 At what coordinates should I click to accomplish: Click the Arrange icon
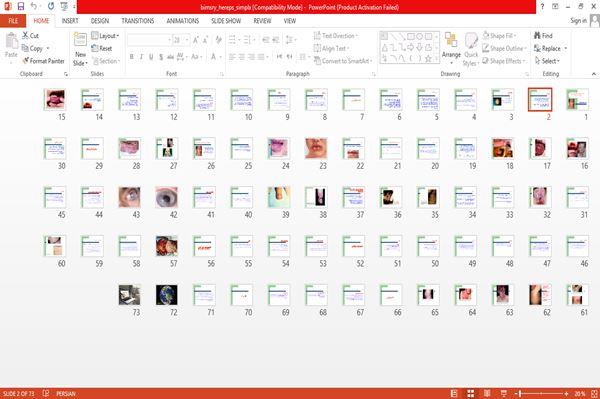pos(451,40)
